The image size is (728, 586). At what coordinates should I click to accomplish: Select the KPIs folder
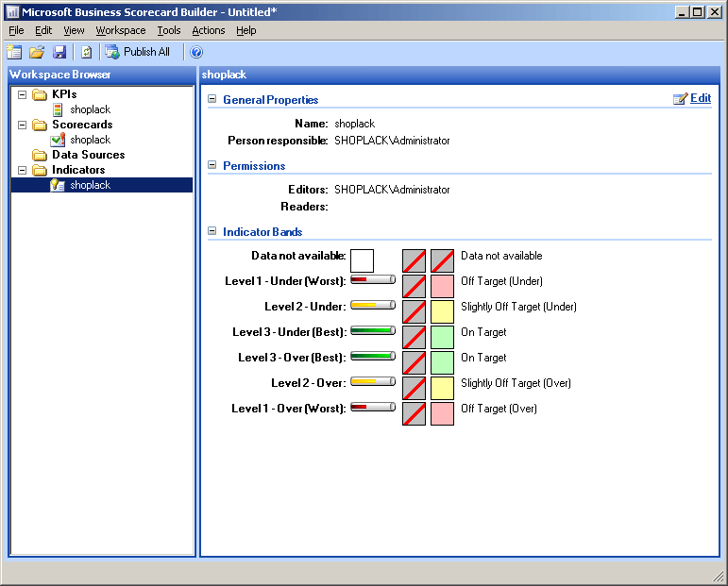(64, 94)
